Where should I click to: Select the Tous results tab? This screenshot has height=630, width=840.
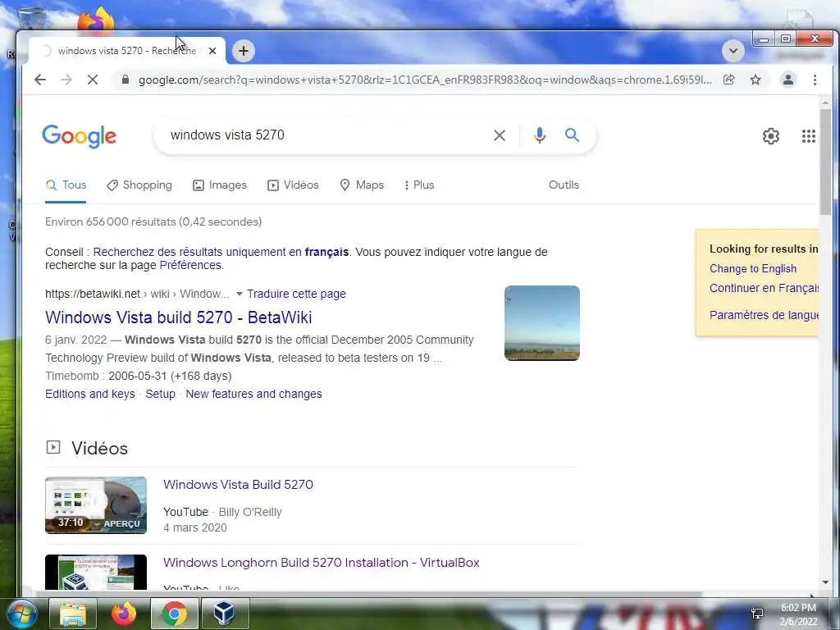tap(66, 185)
